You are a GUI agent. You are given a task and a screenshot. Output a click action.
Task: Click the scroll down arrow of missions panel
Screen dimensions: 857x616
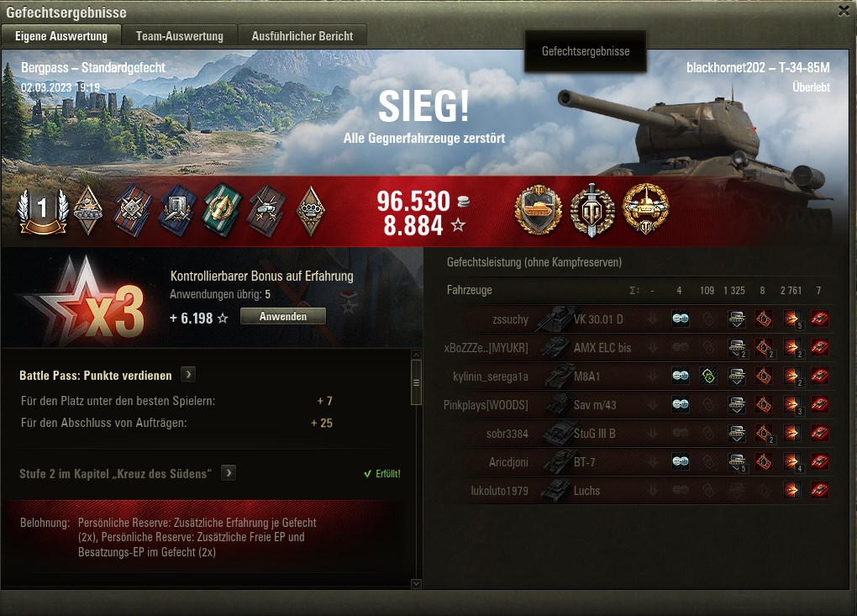(x=416, y=584)
